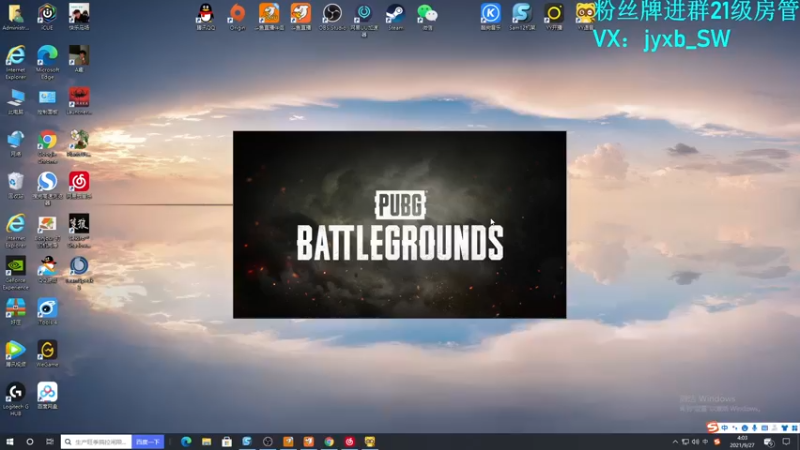Open Edge from the taskbar
The width and height of the screenshot is (800, 450).
pos(186,441)
